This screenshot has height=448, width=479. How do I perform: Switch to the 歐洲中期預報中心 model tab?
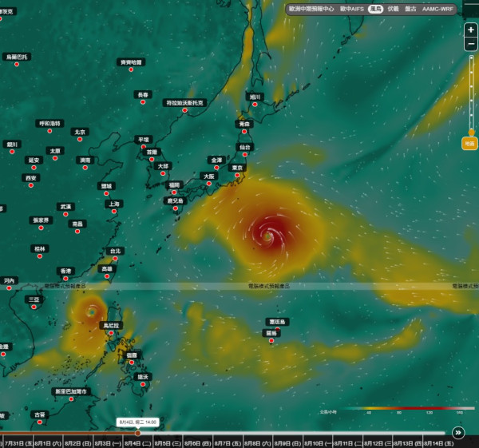(x=311, y=9)
